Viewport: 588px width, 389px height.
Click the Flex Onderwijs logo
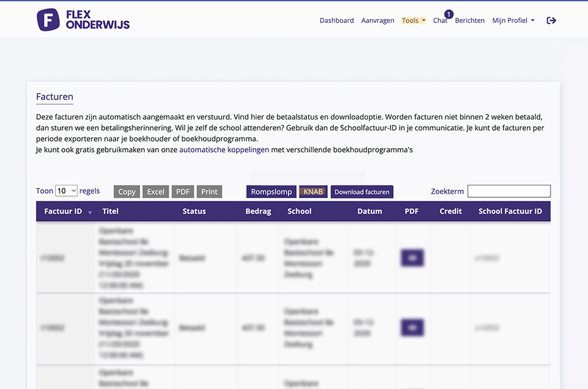click(83, 20)
